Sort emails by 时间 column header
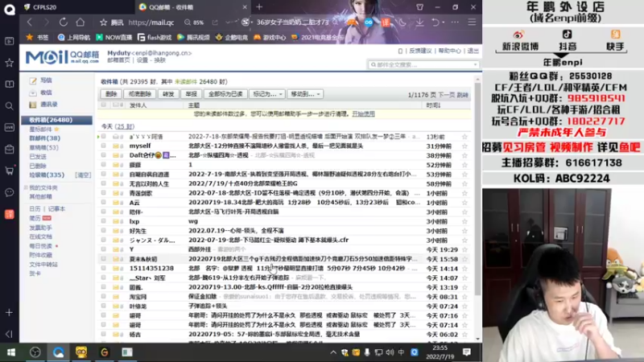The image size is (644, 362). (x=433, y=105)
